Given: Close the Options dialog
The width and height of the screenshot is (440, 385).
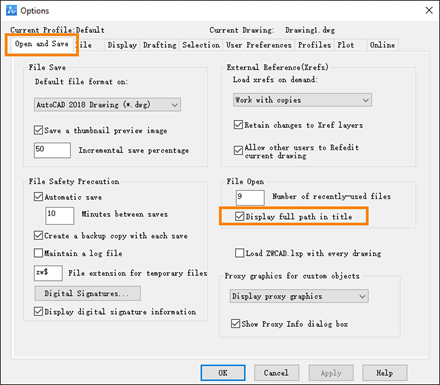Looking at the screenshot, I should pyautogui.click(x=429, y=10).
